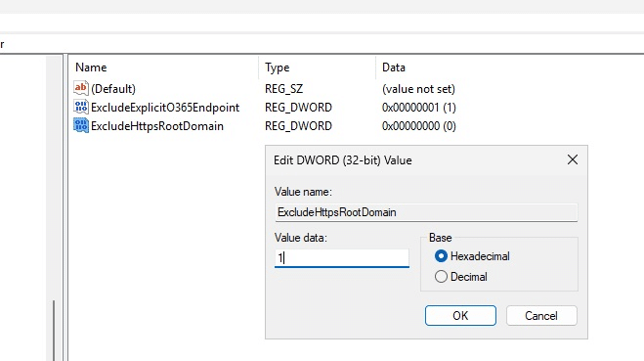Click the REG_SZ type cell
The image size is (644, 361).
pyautogui.click(x=283, y=89)
